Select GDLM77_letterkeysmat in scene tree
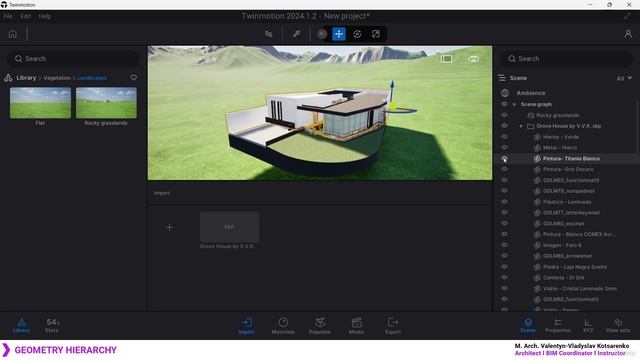Viewport: 640px width, 360px height. pyautogui.click(x=571, y=212)
